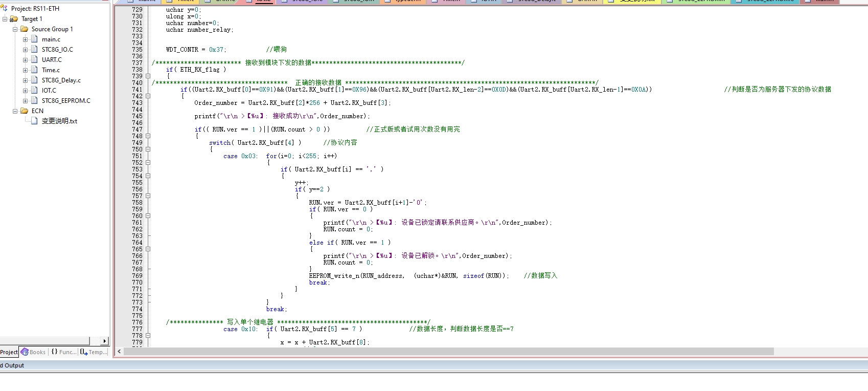Viewport: 868px width, 391px height.
Task: Click the ECN group folder icon
Action: [x=24, y=111]
